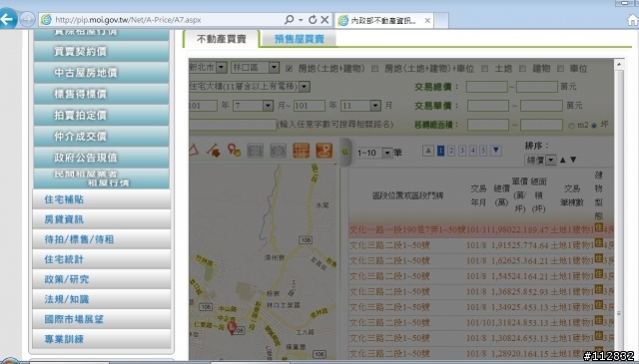
Task: Click the orange list-view icon in the map toolbar
Action: 302,151
